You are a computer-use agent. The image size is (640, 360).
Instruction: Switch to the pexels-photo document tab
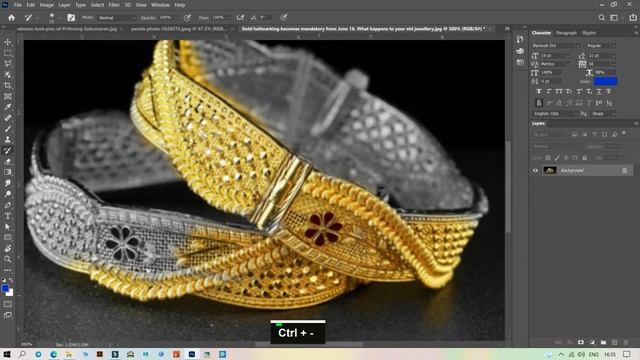click(180, 29)
